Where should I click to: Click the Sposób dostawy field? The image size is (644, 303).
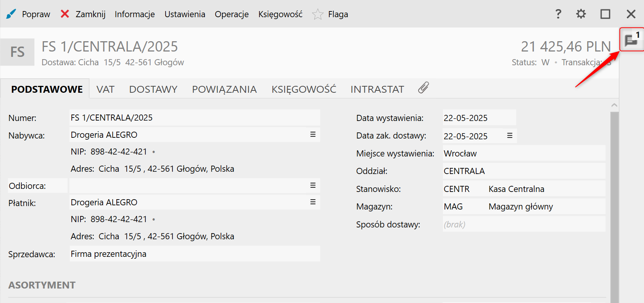(x=523, y=224)
